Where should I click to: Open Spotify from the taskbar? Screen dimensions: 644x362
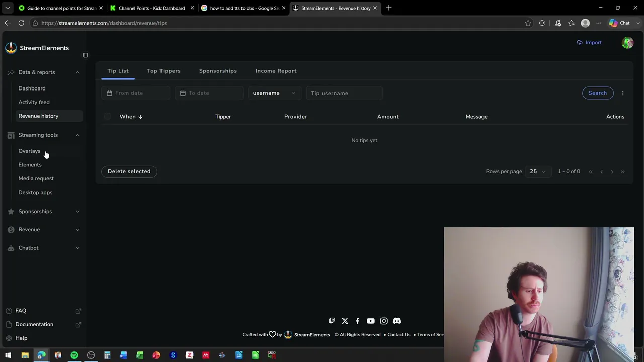(x=74, y=355)
